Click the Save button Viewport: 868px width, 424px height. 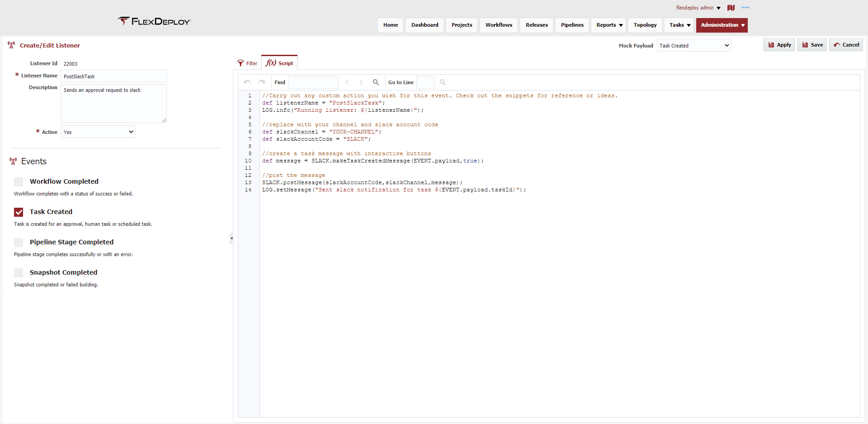coord(812,45)
